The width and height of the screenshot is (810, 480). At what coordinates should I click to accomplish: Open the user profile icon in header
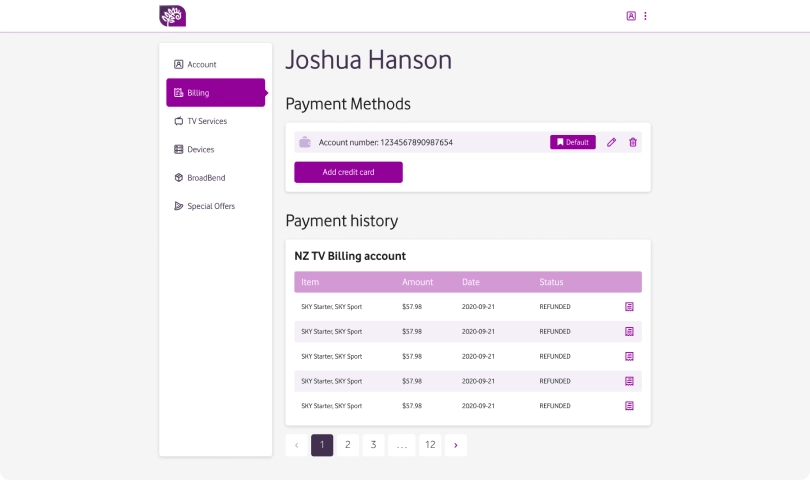pyautogui.click(x=631, y=16)
